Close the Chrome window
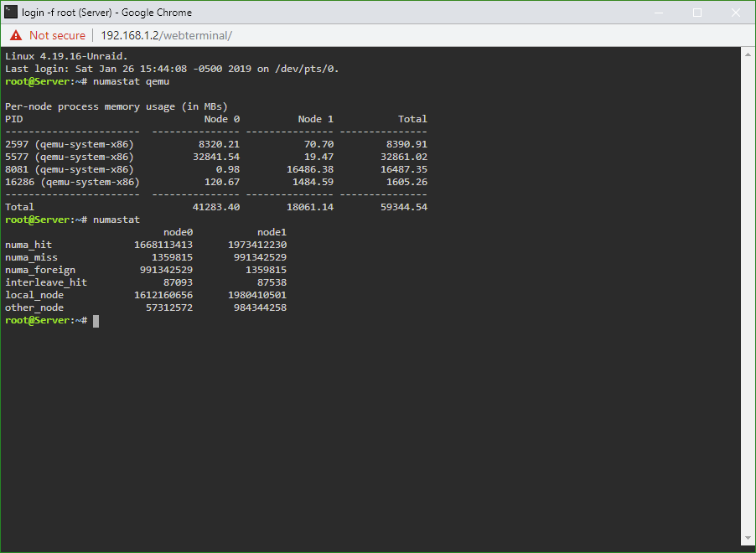 (x=736, y=13)
